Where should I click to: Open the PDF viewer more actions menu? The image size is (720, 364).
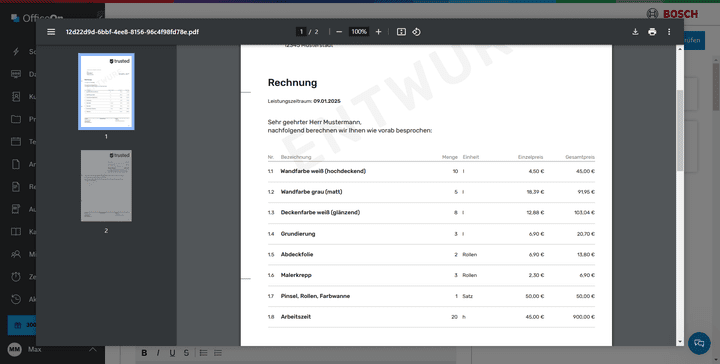(x=669, y=32)
